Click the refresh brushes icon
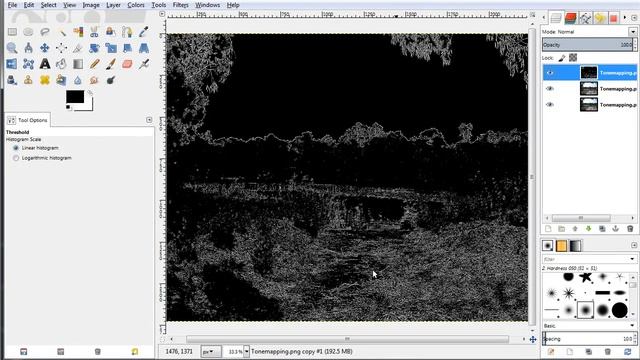This screenshot has width=640, height=360. click(x=628, y=351)
